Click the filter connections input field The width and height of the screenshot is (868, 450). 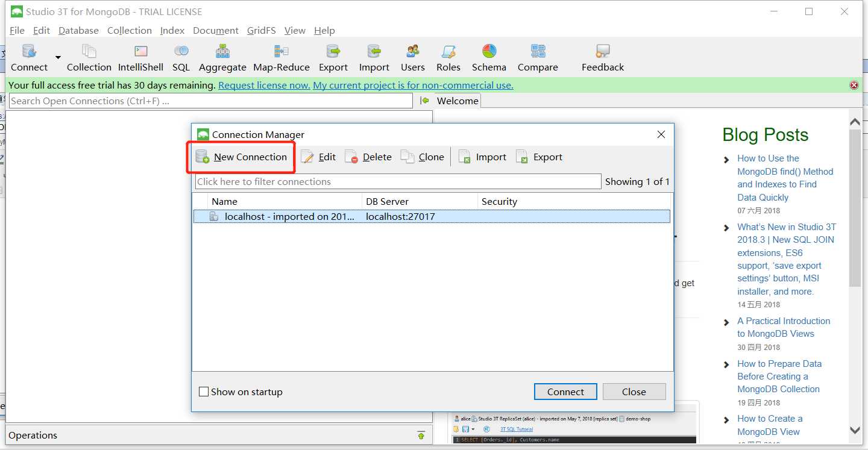(398, 181)
